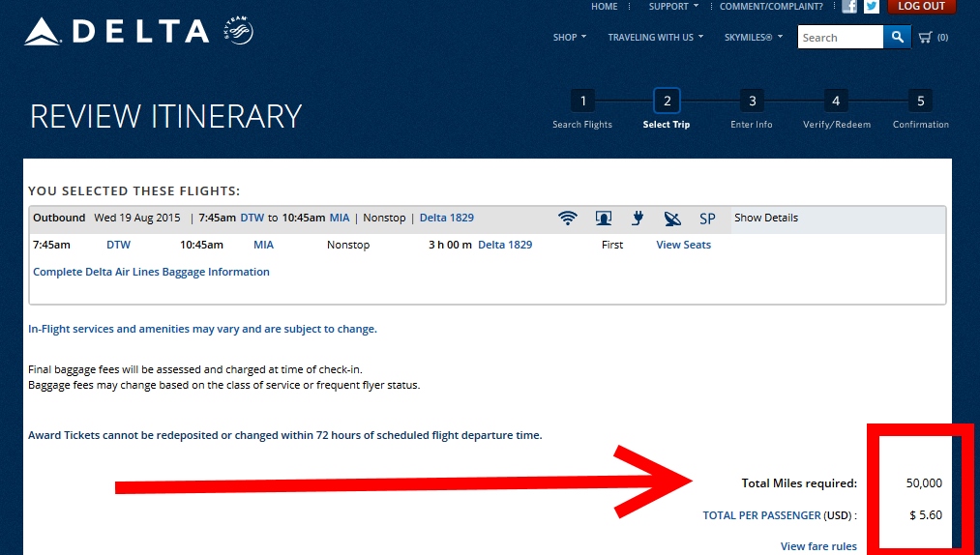This screenshot has height=555, width=980.
Task: Click the power outlet amenity icon
Action: pos(638,219)
